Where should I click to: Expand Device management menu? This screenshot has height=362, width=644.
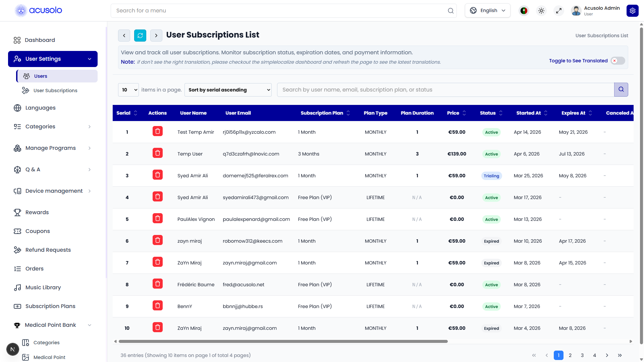[x=53, y=191]
